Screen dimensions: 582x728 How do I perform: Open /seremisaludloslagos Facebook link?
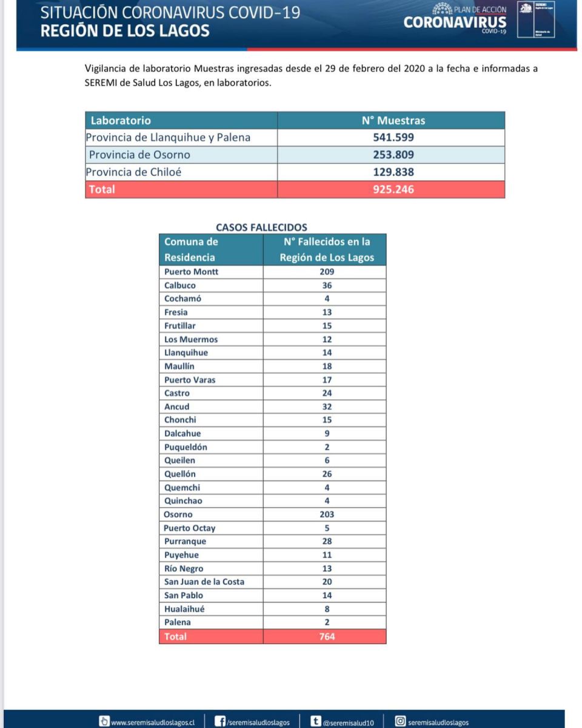pyautogui.click(x=258, y=722)
